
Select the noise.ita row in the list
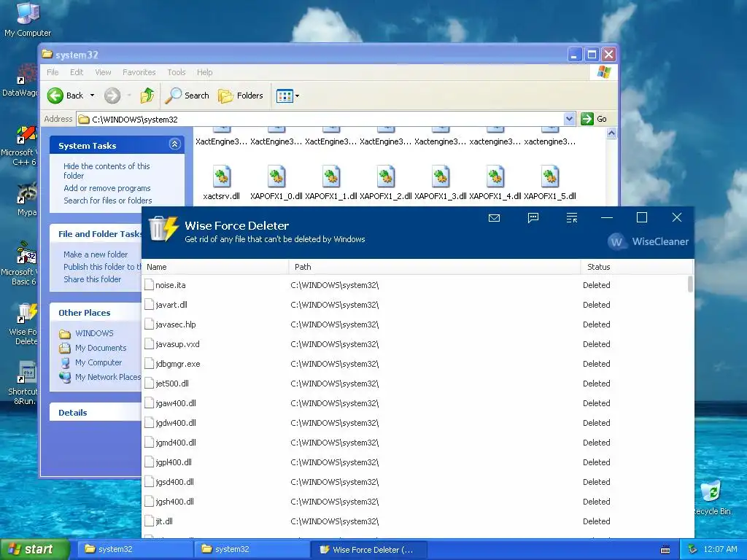click(x=414, y=285)
